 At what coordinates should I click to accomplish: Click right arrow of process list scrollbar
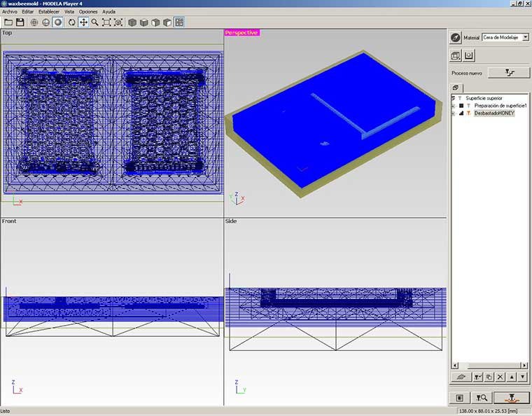pos(524,366)
